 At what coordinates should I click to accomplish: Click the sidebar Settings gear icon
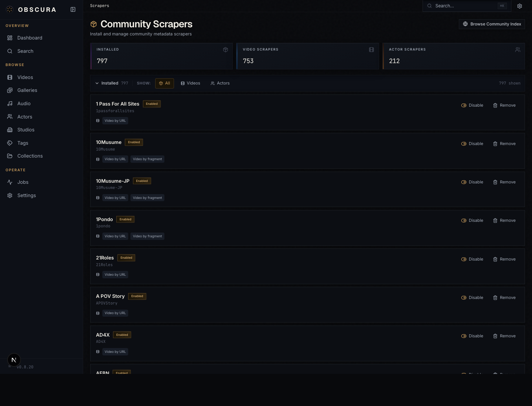coord(10,195)
